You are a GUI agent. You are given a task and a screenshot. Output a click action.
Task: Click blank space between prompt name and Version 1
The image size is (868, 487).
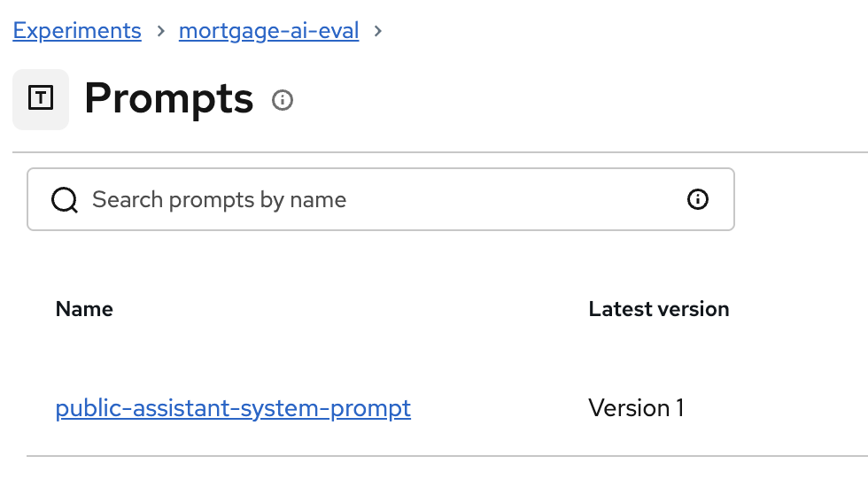point(496,408)
